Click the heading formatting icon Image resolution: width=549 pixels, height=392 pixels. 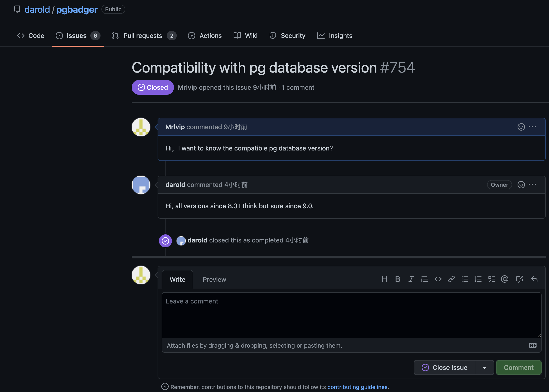point(384,279)
